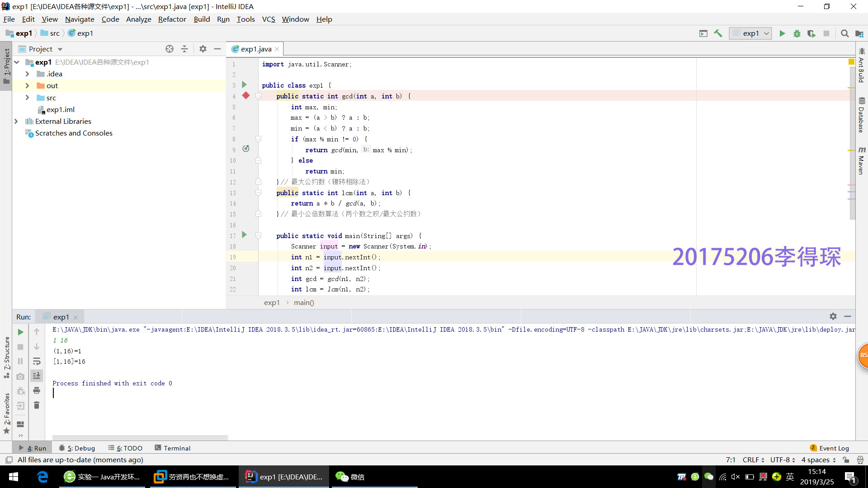
Task: Toggle breakpoint on line 4
Action: click(246, 96)
